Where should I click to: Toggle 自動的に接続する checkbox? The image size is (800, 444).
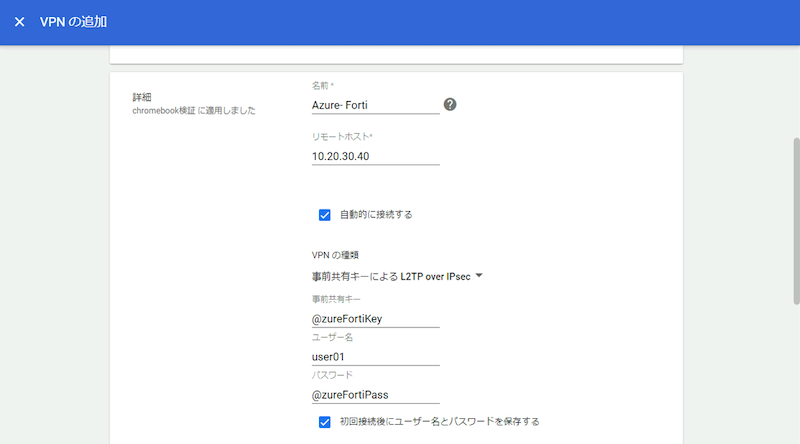pyautogui.click(x=324, y=215)
